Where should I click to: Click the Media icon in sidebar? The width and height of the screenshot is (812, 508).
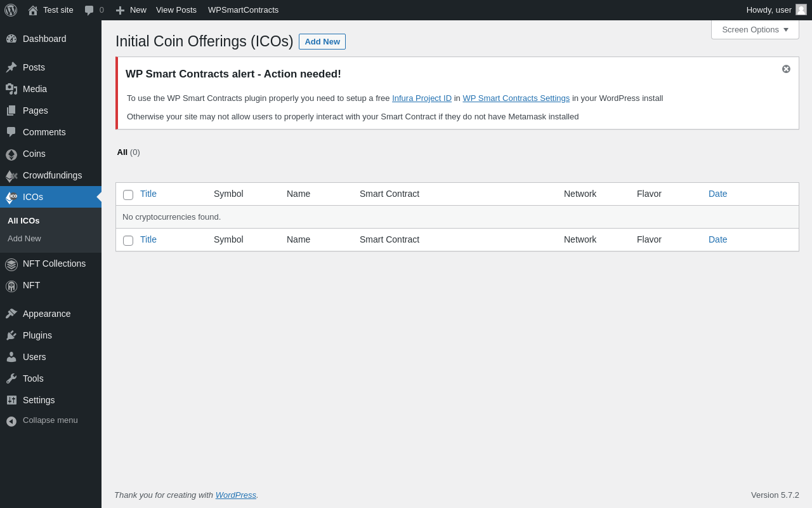pyautogui.click(x=11, y=89)
